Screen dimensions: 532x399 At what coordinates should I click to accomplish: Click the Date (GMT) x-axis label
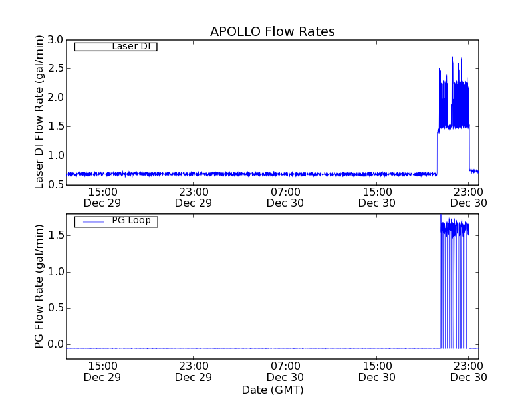272,390
